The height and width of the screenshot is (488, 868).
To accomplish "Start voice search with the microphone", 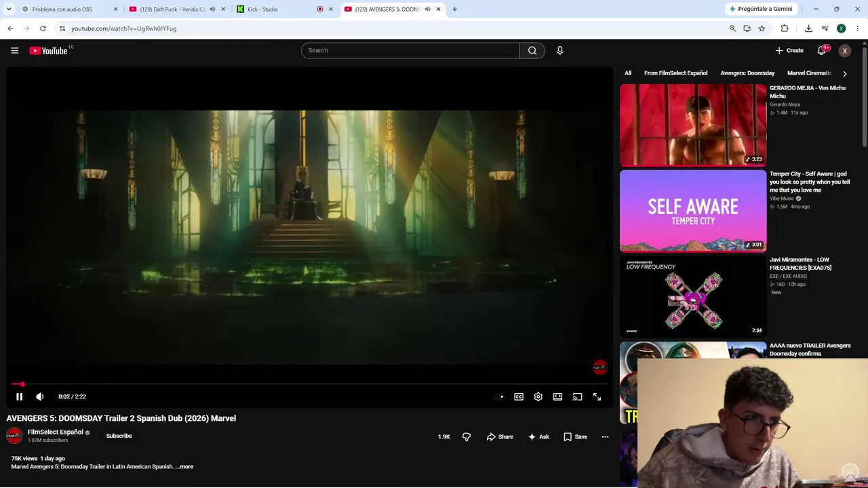I will 559,50.
